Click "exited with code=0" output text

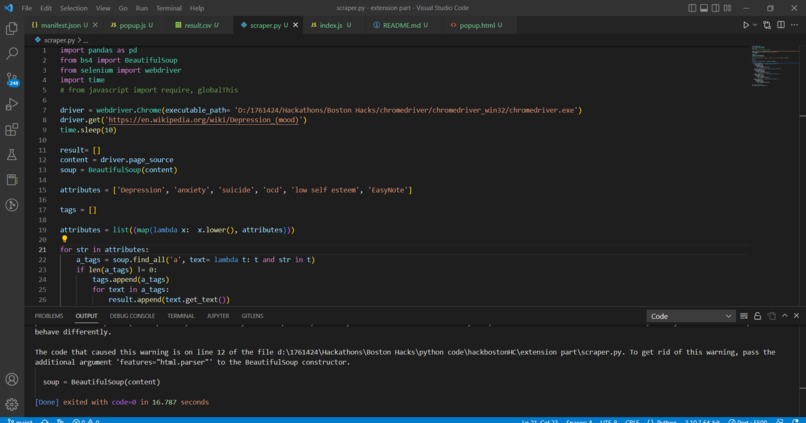click(x=100, y=402)
